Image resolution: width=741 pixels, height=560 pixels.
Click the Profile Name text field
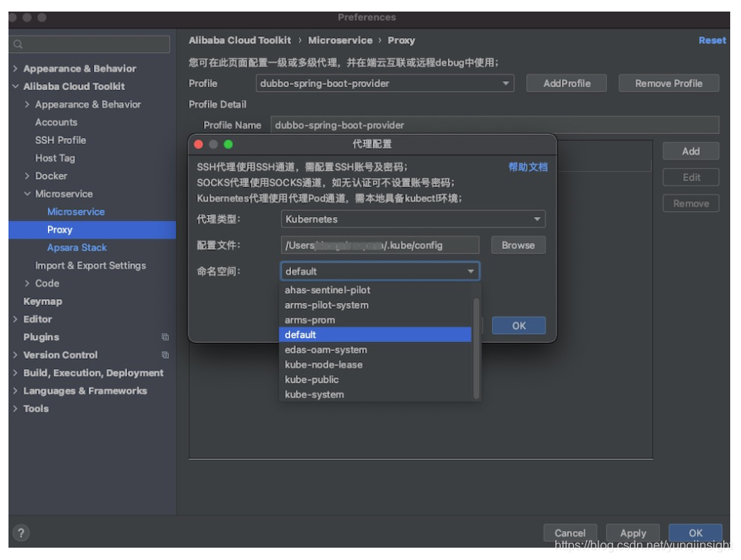click(x=495, y=126)
